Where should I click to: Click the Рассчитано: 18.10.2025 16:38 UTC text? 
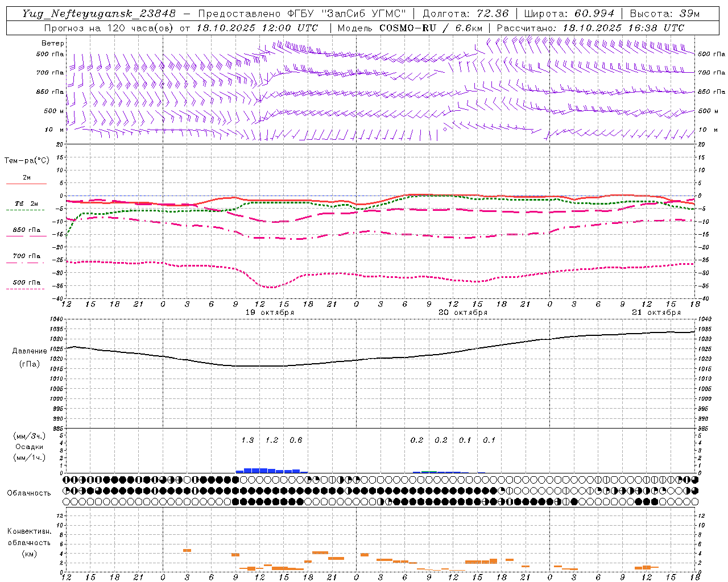(590, 28)
